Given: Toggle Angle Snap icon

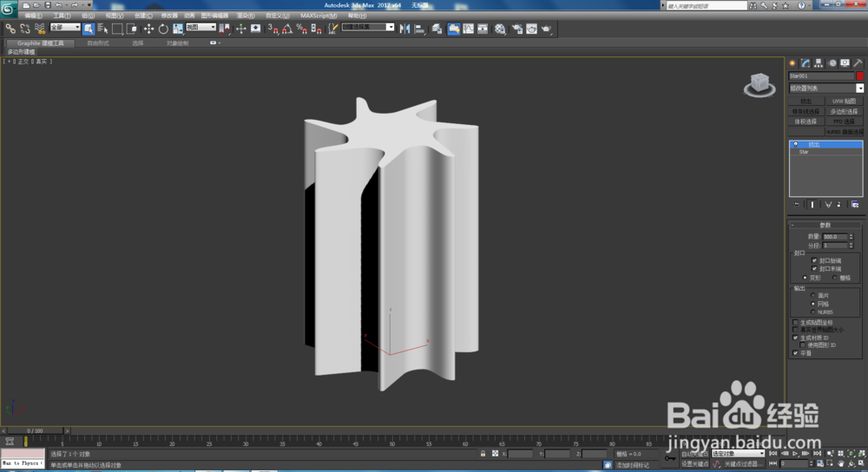Looking at the screenshot, I should pos(287,29).
